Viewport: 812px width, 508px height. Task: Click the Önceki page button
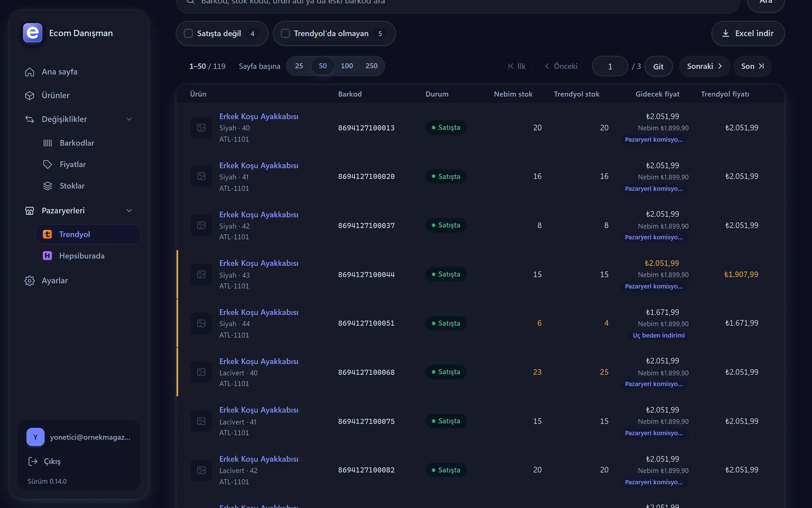[561, 66]
